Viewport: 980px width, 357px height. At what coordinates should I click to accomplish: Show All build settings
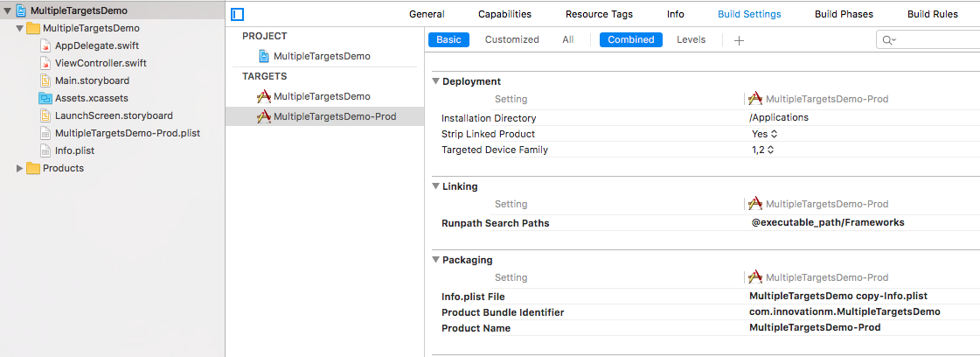click(x=568, y=39)
